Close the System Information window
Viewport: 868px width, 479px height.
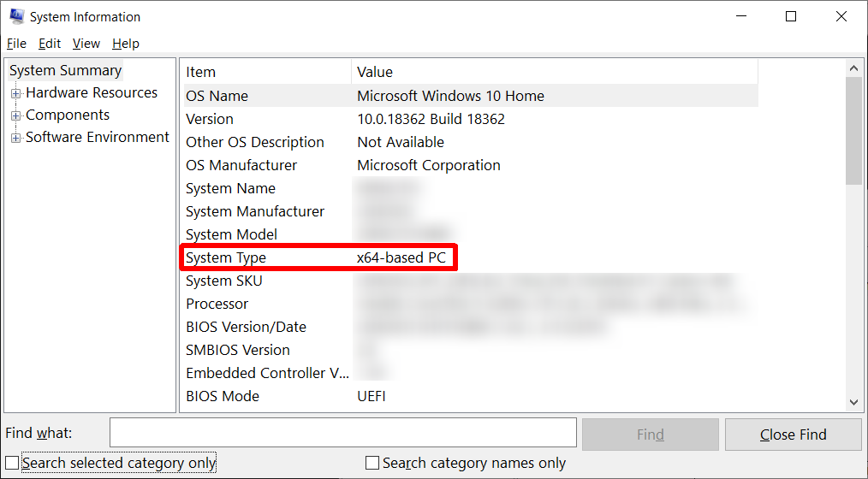(x=841, y=16)
